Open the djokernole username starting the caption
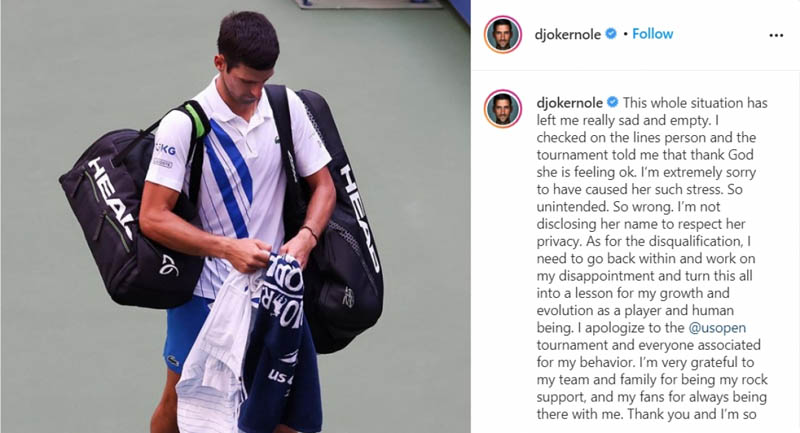 coord(569,103)
